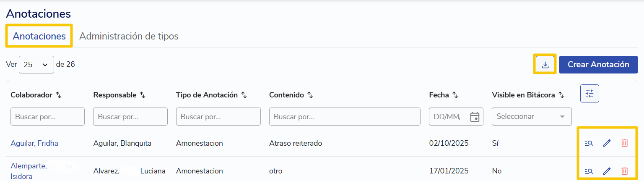The image size is (644, 181).
Task: Focus the Contenido search field
Action: coord(345,117)
